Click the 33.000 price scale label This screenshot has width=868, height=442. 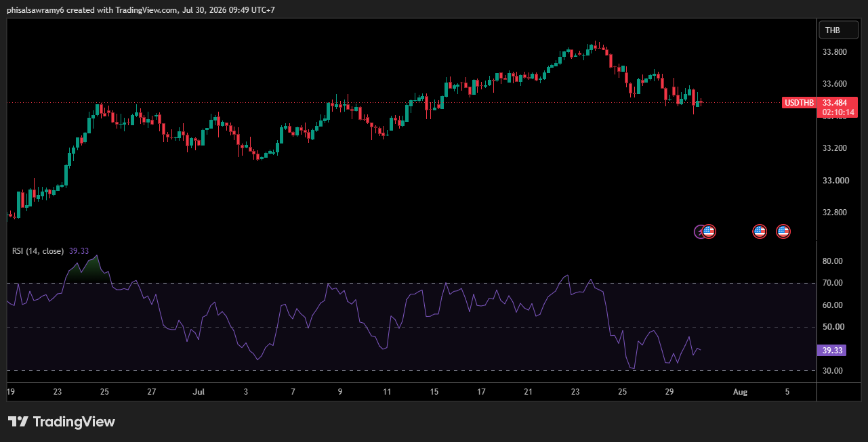click(x=833, y=181)
